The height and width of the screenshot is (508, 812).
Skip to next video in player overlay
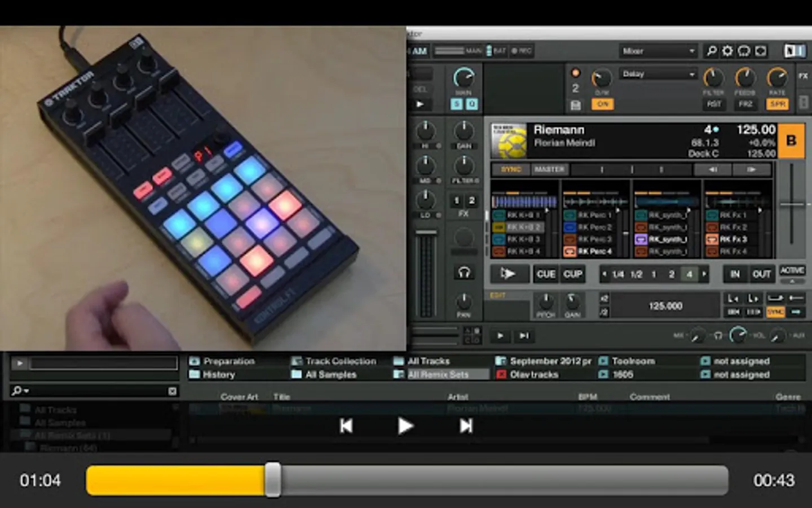pos(466,426)
